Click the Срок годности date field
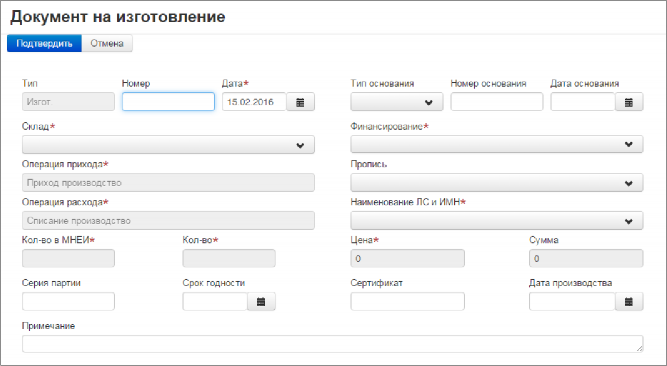This screenshot has width=667, height=366. [215, 302]
